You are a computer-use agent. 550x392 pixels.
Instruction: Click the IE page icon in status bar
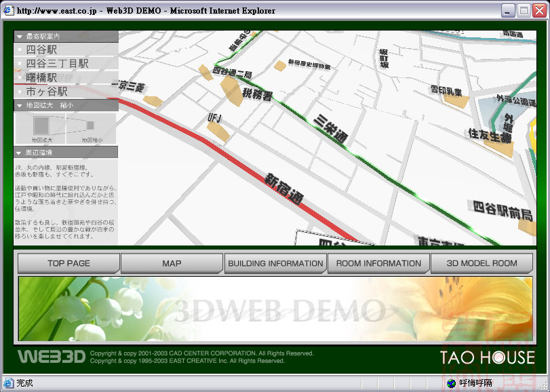click(8, 383)
